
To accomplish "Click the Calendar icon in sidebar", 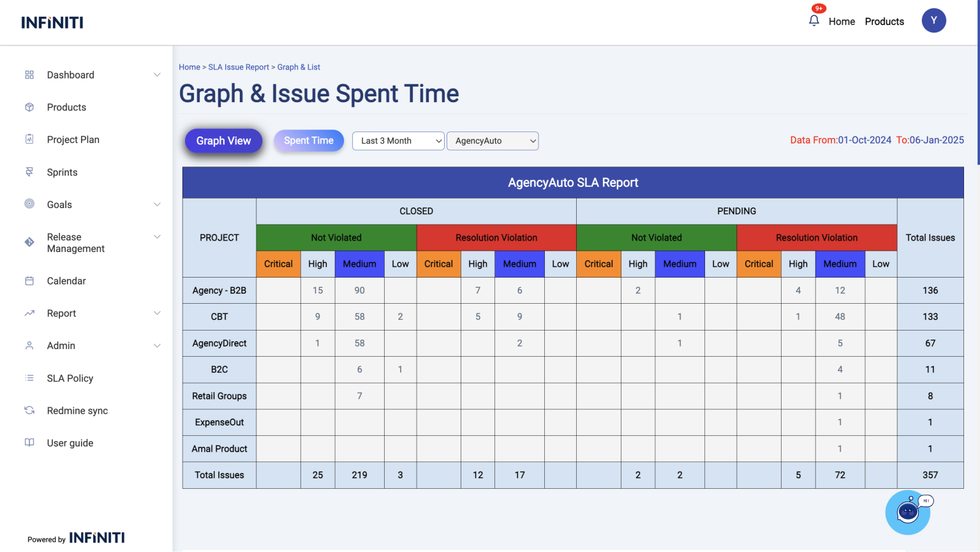I will 29,281.
